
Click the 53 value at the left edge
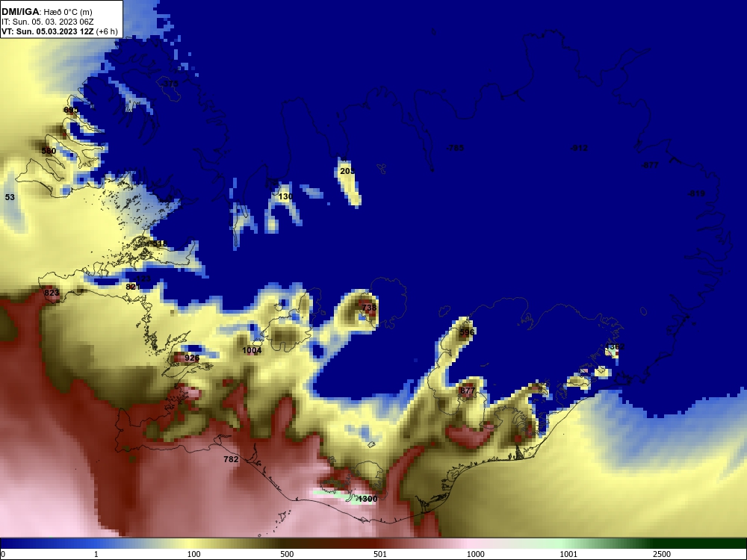pos(10,197)
